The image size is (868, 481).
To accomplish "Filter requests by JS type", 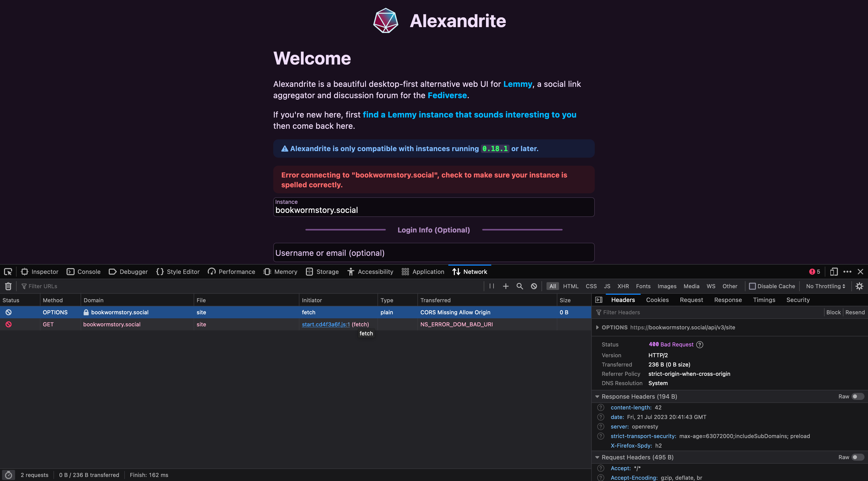I will (607, 286).
